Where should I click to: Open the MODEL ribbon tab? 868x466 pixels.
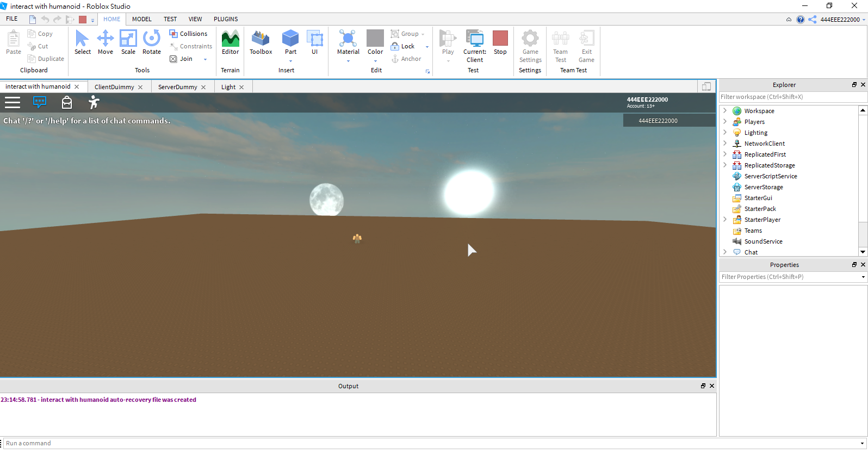click(142, 19)
